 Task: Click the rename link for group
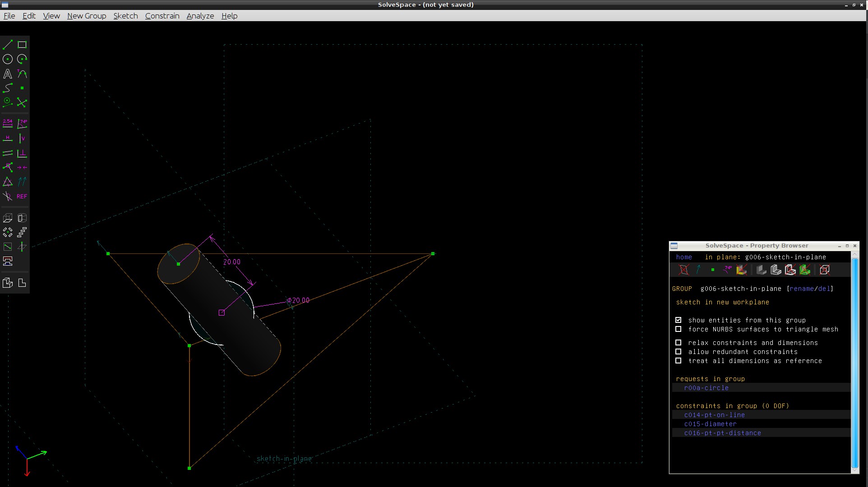point(802,289)
